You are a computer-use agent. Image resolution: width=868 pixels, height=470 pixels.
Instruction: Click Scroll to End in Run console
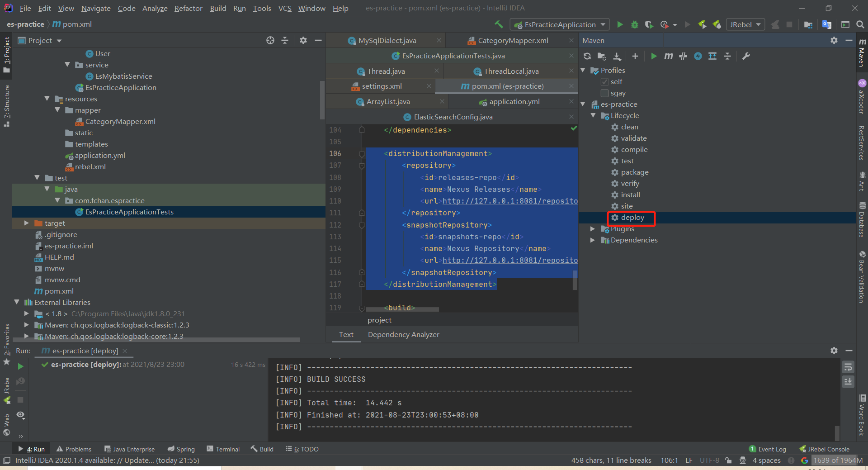coord(848,382)
